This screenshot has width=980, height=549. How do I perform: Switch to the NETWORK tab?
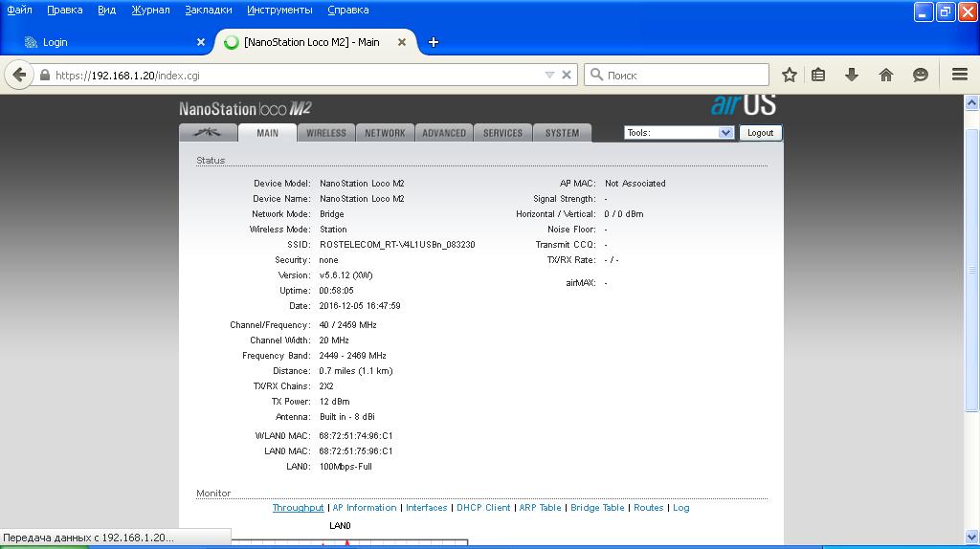click(385, 133)
